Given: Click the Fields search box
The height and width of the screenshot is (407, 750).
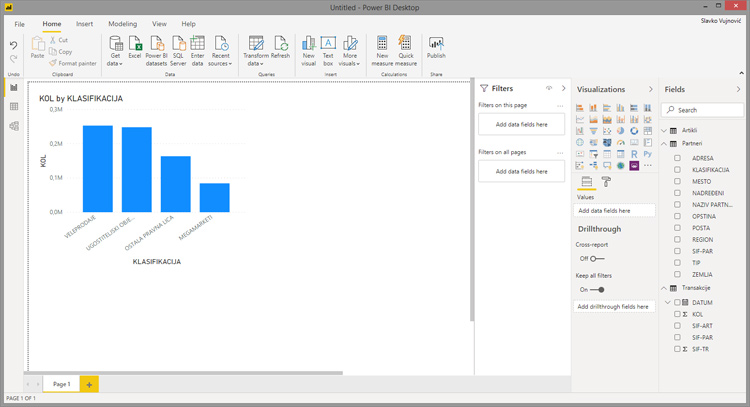Looking at the screenshot, I should 705,110.
